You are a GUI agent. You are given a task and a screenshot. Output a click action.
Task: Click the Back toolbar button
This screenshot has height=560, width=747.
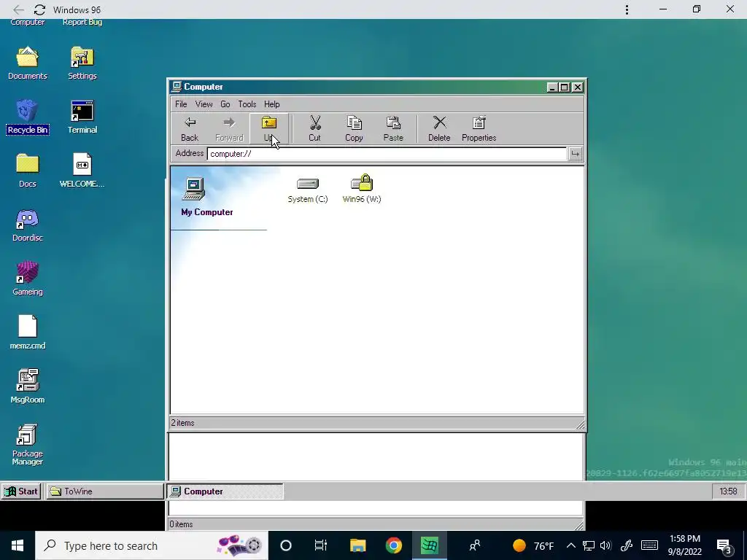pos(190,128)
